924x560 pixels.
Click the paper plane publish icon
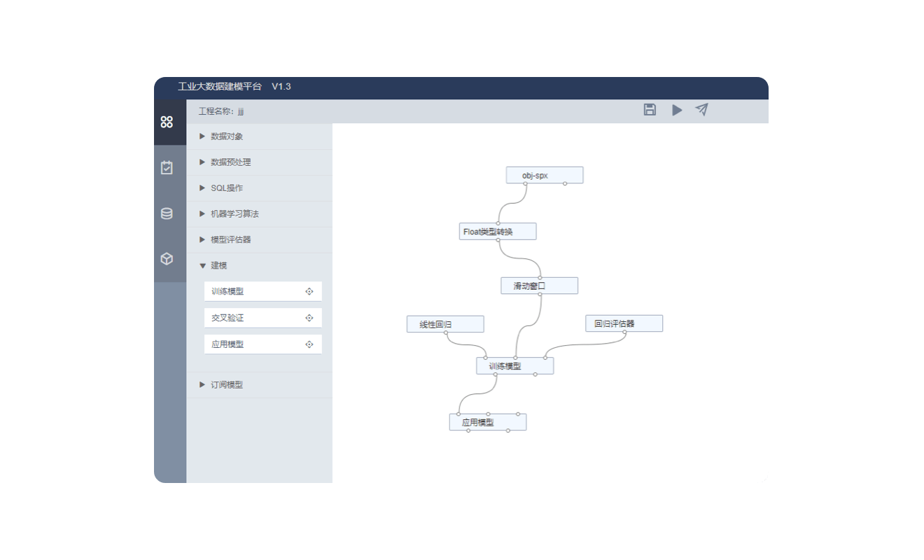pyautogui.click(x=701, y=109)
